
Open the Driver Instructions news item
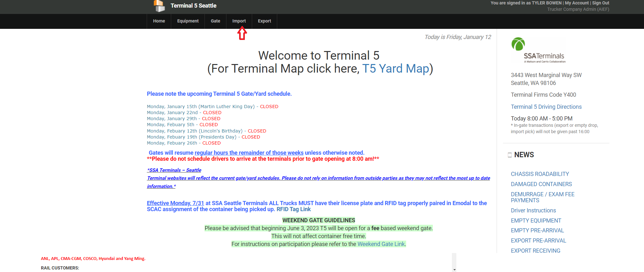click(533, 210)
